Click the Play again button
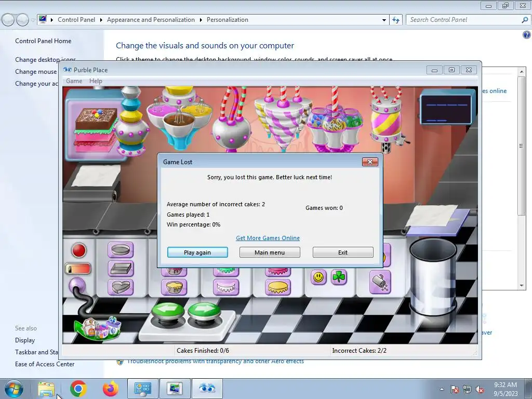532x399 pixels. [x=197, y=252]
